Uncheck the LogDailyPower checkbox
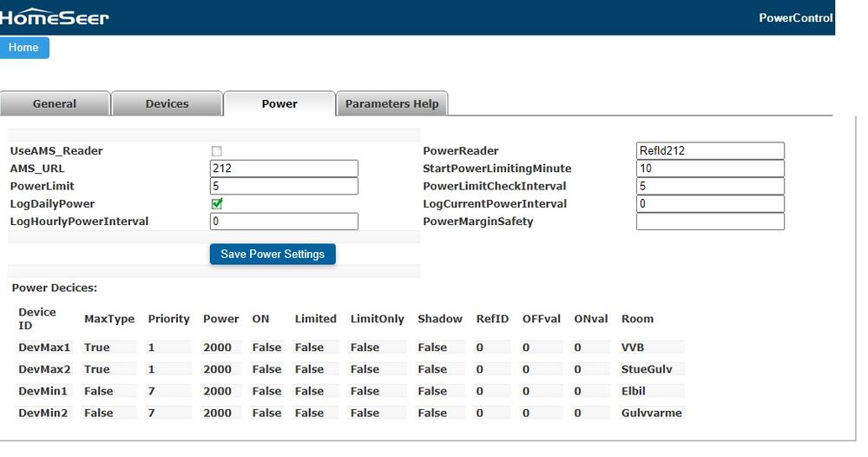The width and height of the screenshot is (868, 457). pos(217,203)
